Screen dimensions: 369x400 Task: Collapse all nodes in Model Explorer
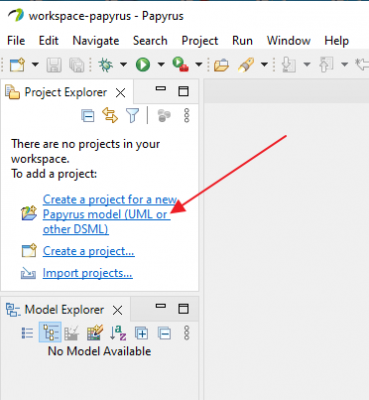pos(164,333)
